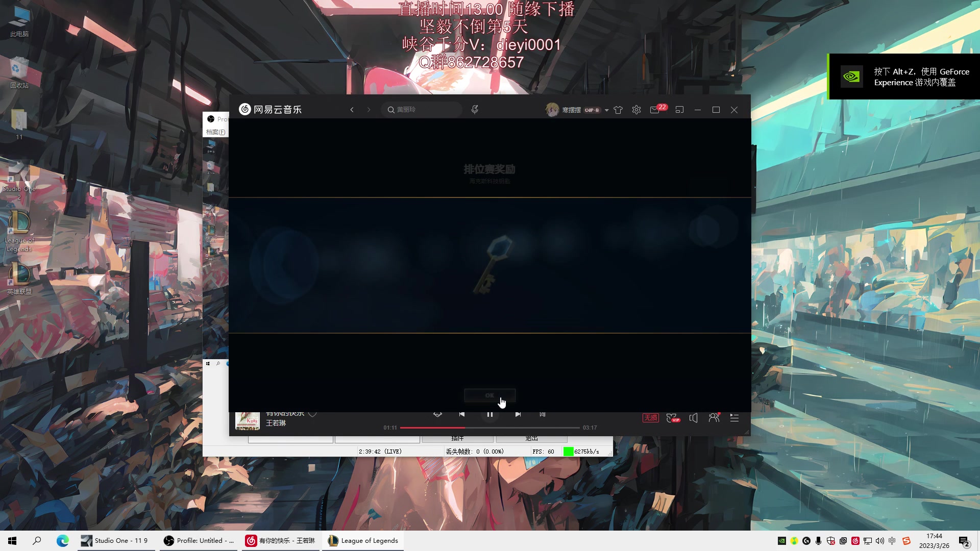Click OBS 插件 button behind player
Screen dimensions: 980x551
click(457, 439)
